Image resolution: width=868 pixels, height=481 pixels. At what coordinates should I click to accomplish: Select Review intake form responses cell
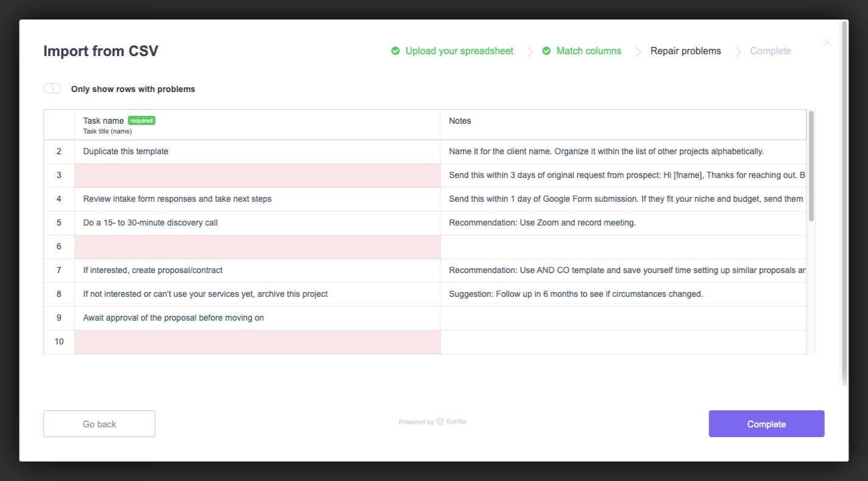tap(257, 199)
